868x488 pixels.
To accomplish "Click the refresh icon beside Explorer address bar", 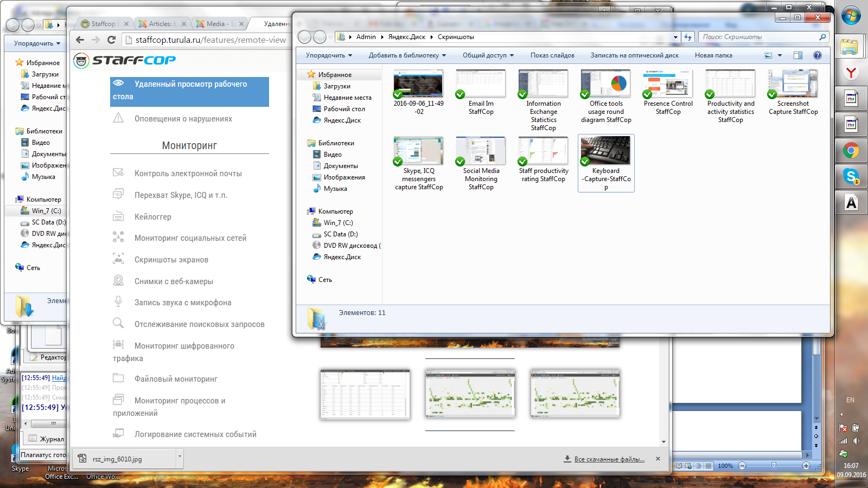I will 688,37.
